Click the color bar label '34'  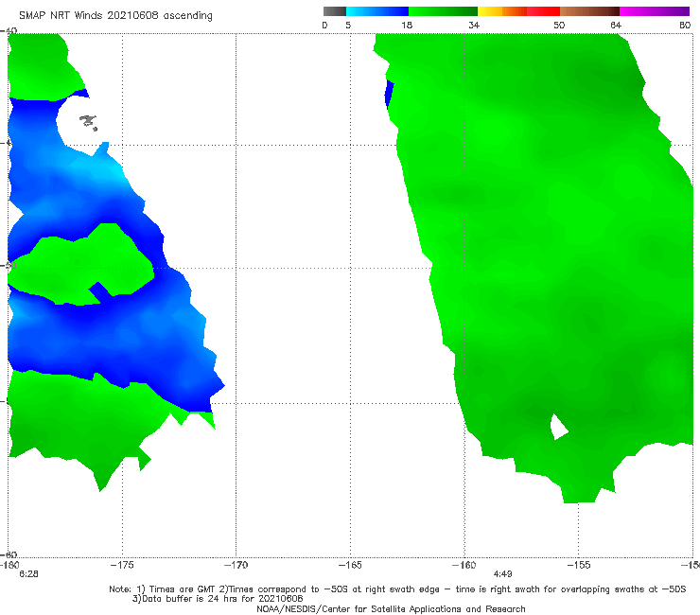(x=474, y=25)
